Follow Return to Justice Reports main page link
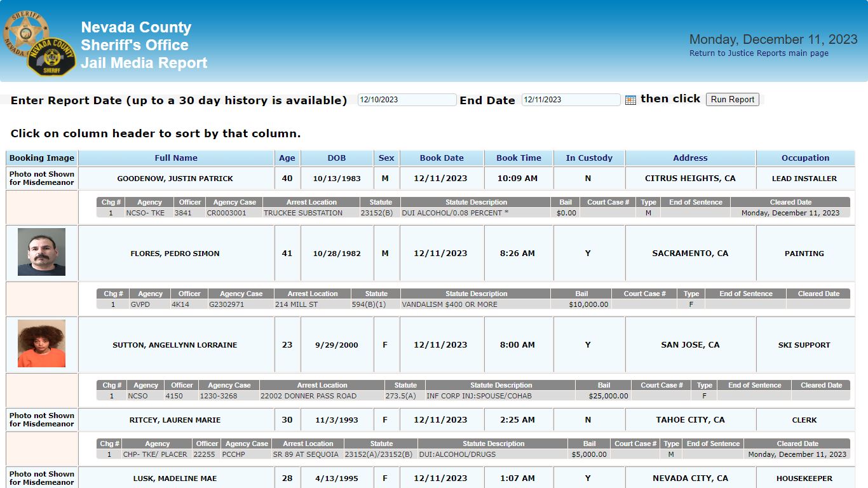Screen dimensions: 868x488 click(x=759, y=53)
